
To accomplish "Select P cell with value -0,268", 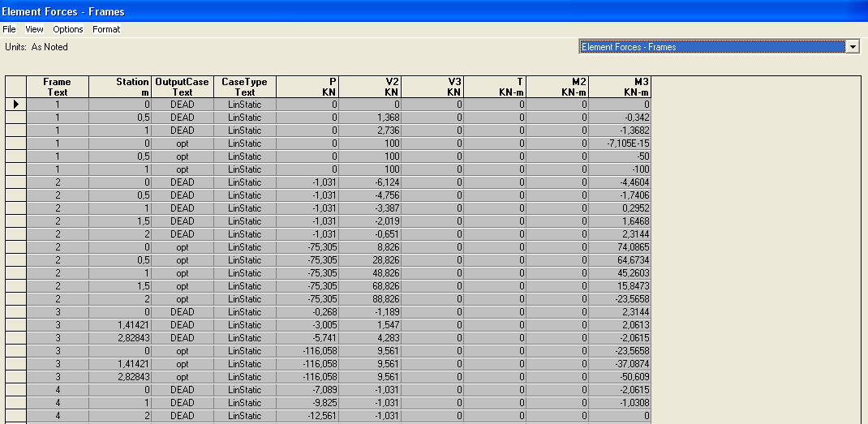I will 307,312.
